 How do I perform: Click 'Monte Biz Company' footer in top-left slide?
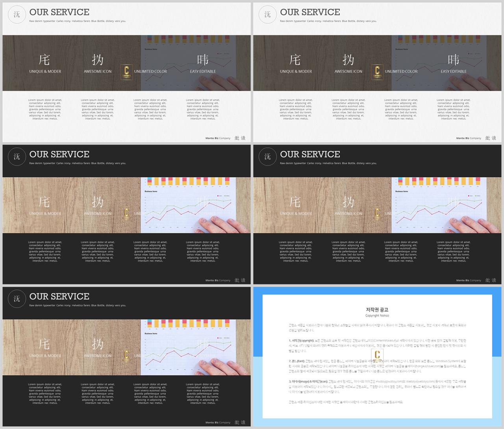[x=218, y=138]
